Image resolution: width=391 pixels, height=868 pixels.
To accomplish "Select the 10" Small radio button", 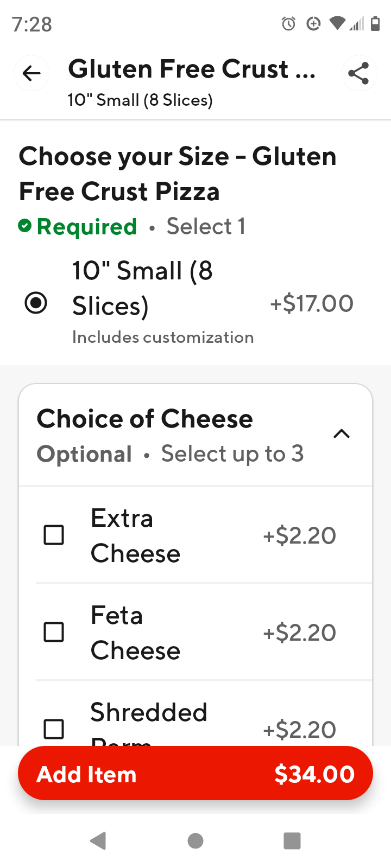I will [36, 303].
